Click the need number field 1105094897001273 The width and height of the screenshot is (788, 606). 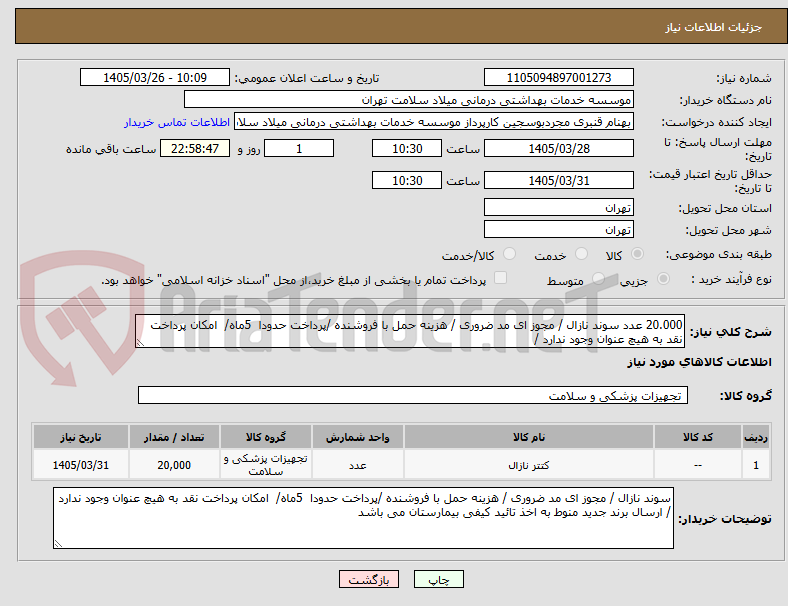(x=559, y=77)
